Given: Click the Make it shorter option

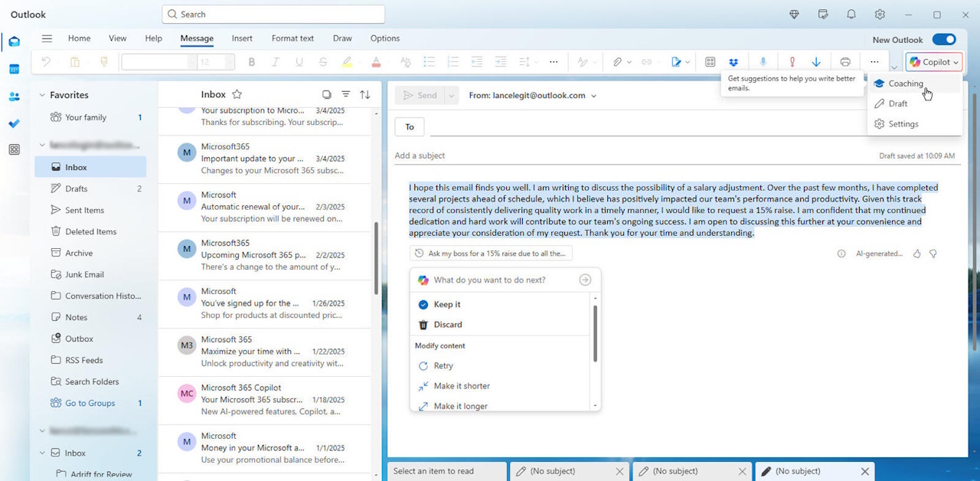Looking at the screenshot, I should point(462,386).
